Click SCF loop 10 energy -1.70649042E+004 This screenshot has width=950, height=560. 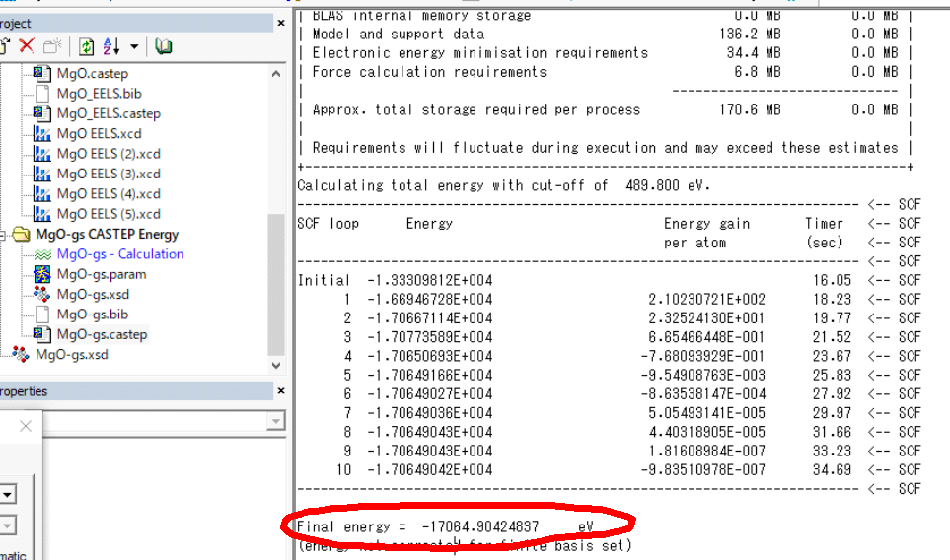coord(429,470)
